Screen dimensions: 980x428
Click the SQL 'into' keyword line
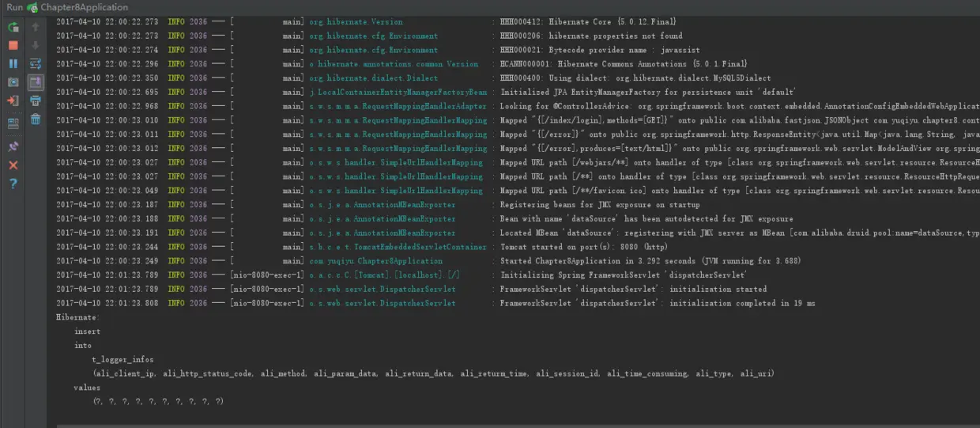point(83,346)
